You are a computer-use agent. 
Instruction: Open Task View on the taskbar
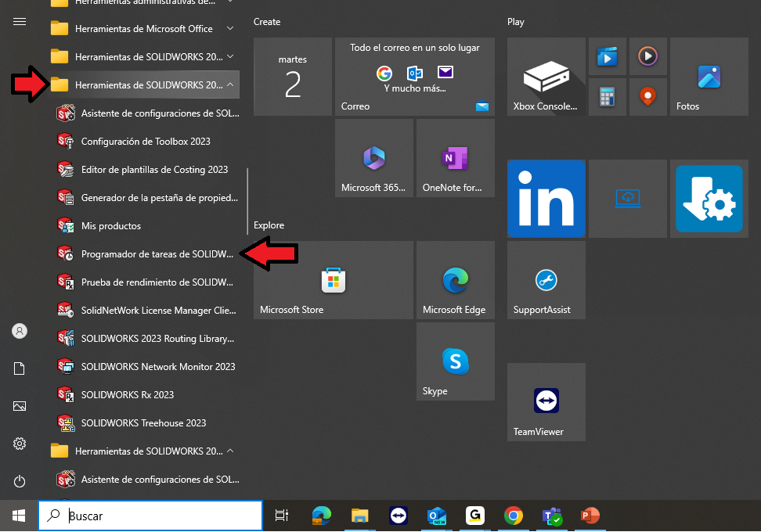click(x=282, y=516)
